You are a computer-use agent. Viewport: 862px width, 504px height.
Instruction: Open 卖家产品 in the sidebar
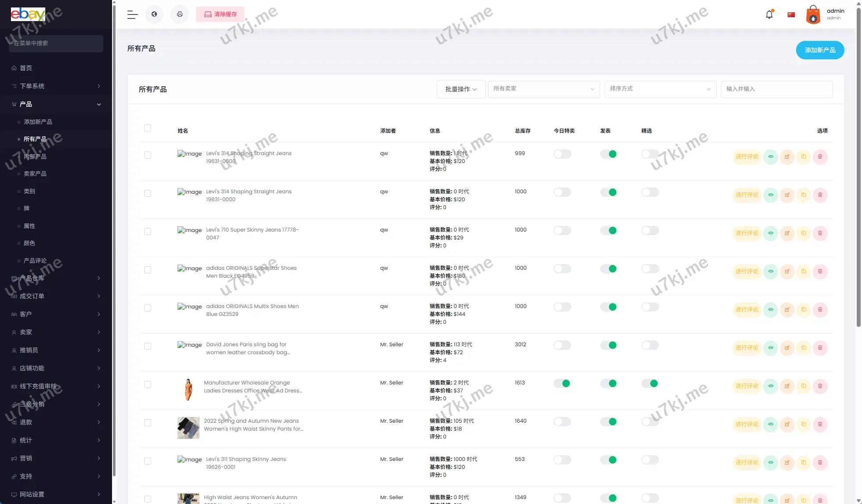coord(35,174)
